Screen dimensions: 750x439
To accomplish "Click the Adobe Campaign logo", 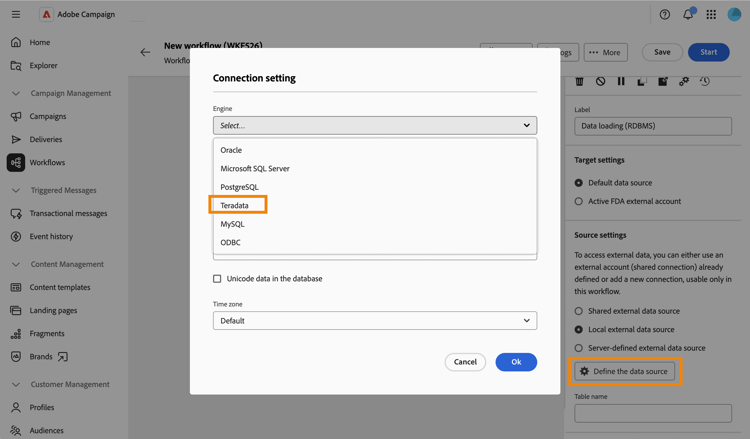I will pos(46,14).
